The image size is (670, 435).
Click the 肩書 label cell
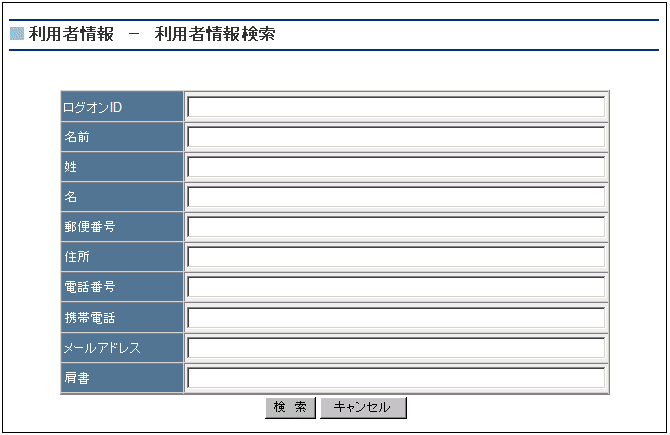122,378
